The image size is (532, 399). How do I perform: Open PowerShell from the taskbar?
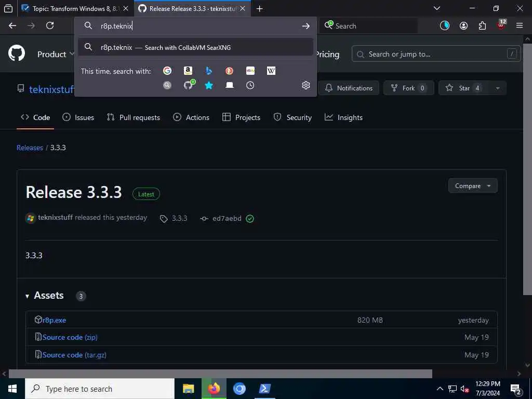pyautogui.click(x=264, y=389)
